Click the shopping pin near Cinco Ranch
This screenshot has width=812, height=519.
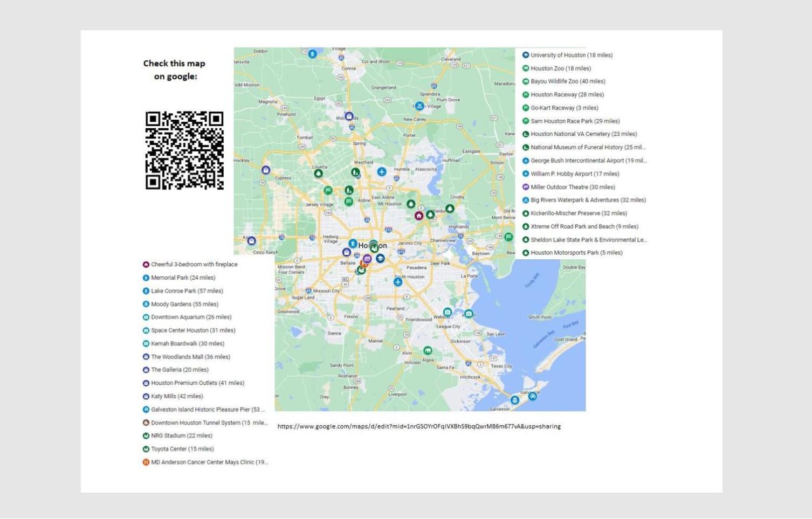point(251,240)
